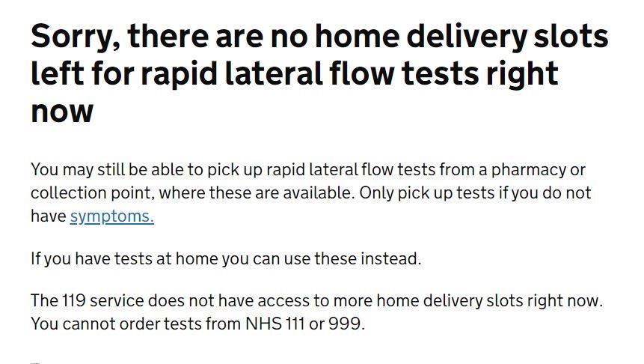Click the 'If you have tests at home' line
The image size is (644, 364).
(x=227, y=258)
